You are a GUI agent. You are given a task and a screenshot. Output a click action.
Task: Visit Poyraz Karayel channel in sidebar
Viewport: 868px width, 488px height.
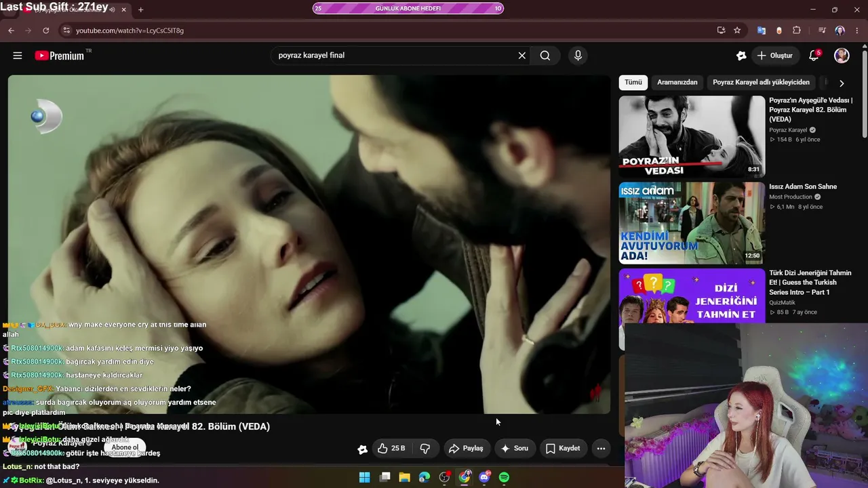click(788, 130)
